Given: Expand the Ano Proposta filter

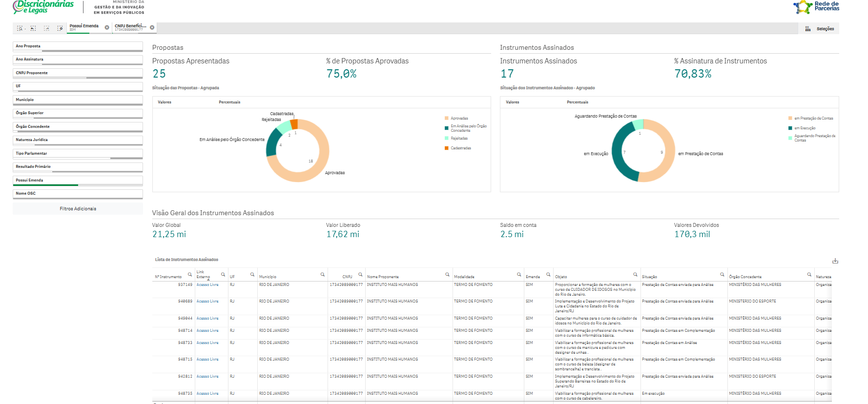Looking at the screenshot, I should tap(78, 46).
